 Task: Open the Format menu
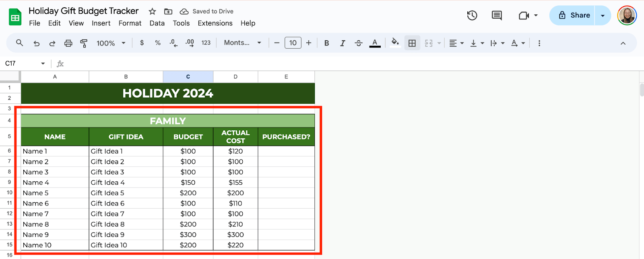coord(130,23)
